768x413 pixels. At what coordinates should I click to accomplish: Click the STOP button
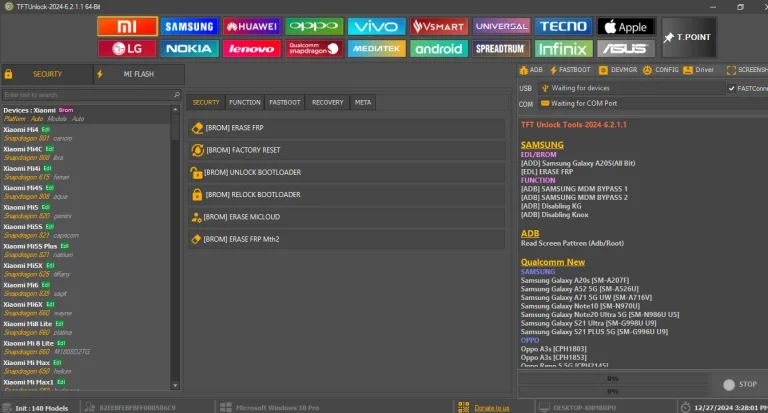click(740, 383)
